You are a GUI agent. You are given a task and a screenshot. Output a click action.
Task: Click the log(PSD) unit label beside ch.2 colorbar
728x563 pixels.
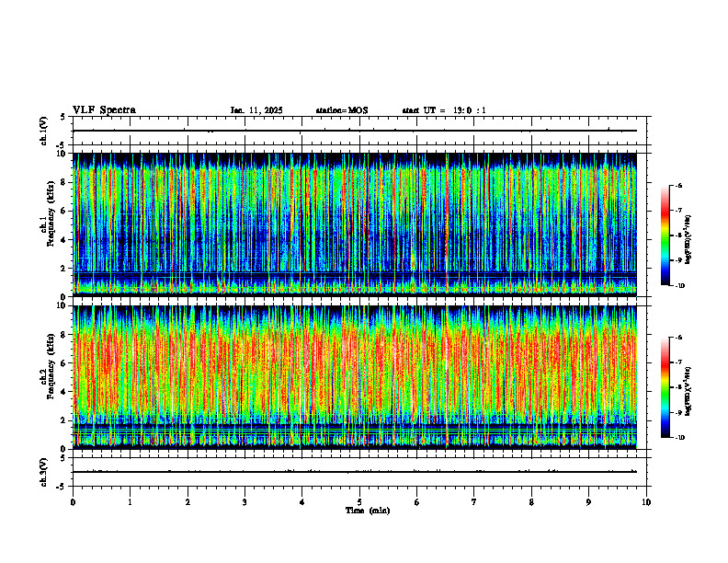[688, 392]
